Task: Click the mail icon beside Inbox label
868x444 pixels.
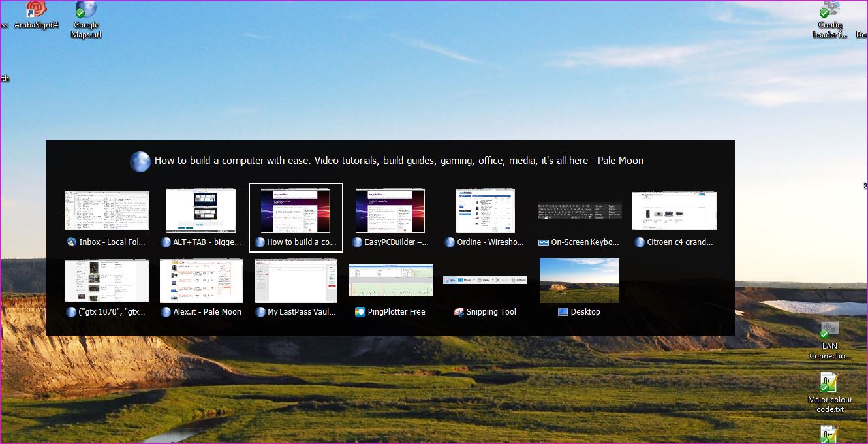Action: coord(71,242)
